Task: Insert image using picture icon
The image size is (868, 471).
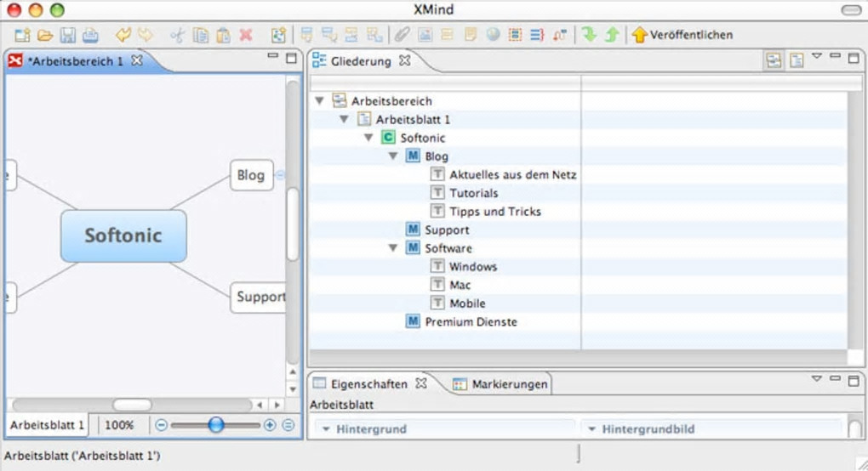Action: click(425, 36)
